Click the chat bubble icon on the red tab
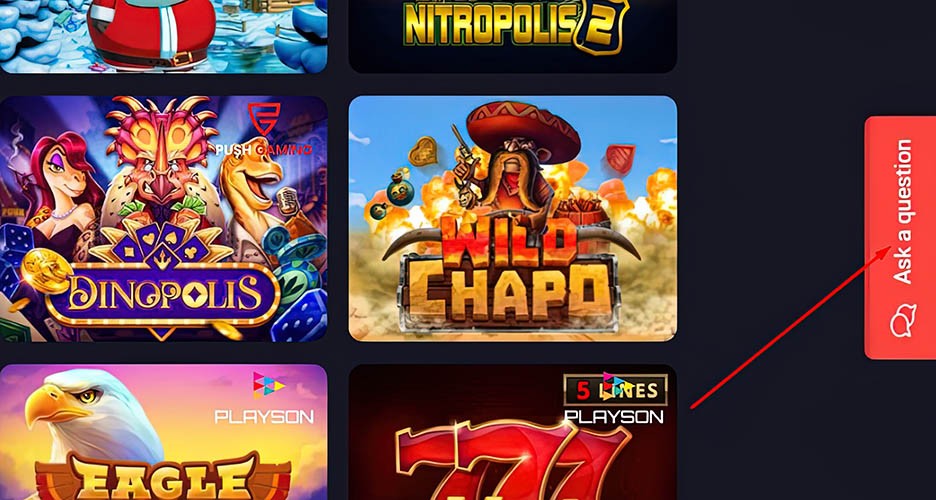The image size is (936, 500). pyautogui.click(x=903, y=322)
